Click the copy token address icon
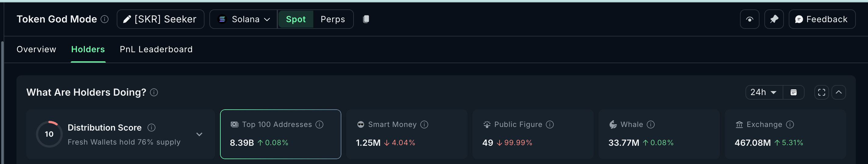 coord(366,19)
